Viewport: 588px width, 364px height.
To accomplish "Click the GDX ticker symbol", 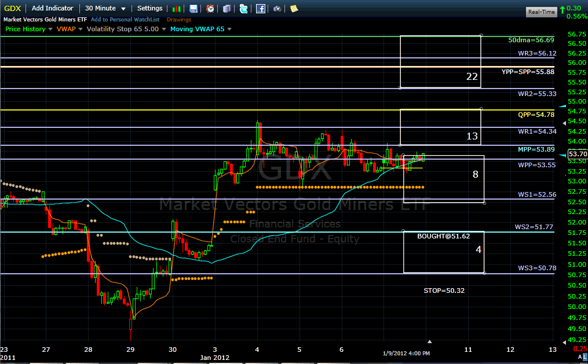I will coord(12,8).
